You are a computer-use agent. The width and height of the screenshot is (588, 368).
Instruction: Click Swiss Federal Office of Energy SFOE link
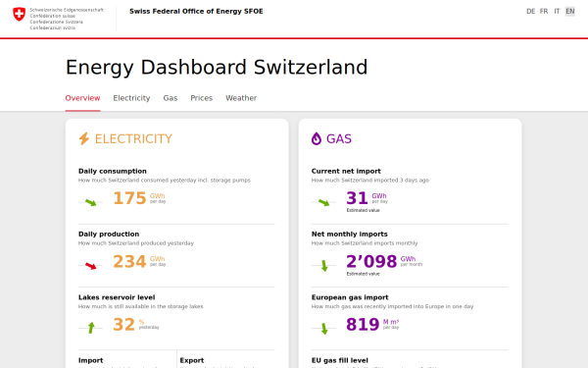(196, 11)
